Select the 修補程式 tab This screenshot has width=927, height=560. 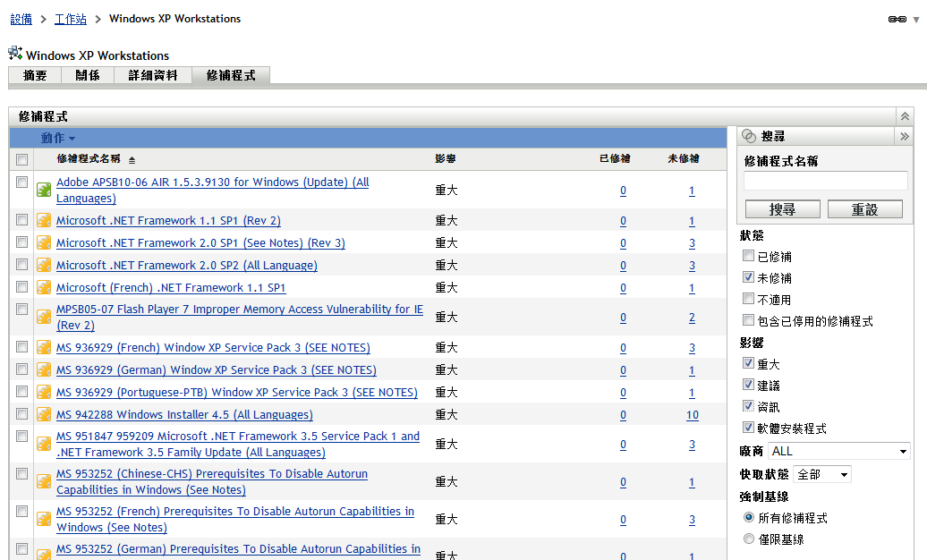click(x=231, y=75)
